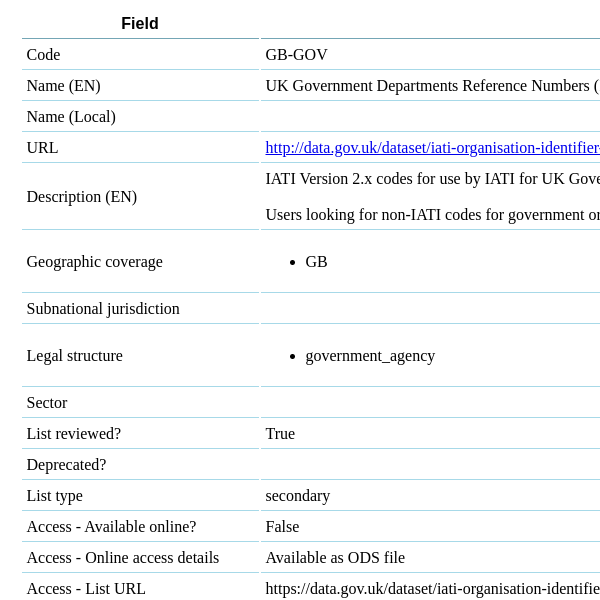Select the government_agency legal structure item

click(x=370, y=356)
